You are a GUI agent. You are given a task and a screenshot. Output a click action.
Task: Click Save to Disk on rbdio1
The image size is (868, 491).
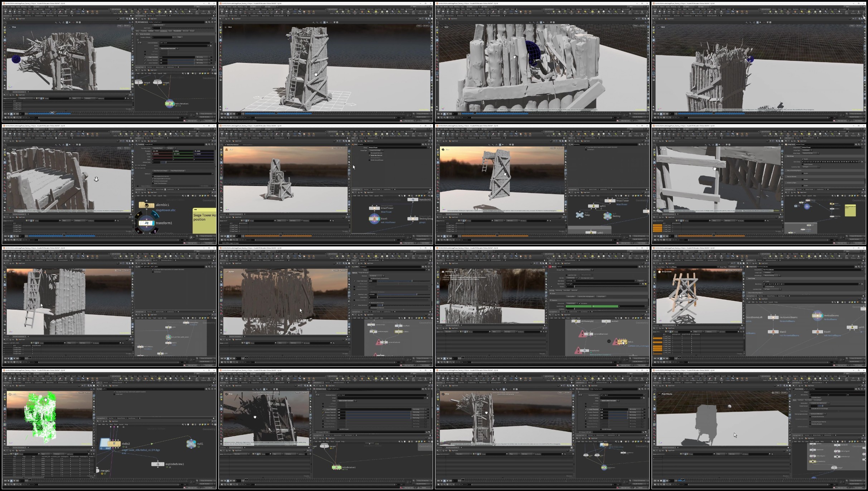pos(571,296)
